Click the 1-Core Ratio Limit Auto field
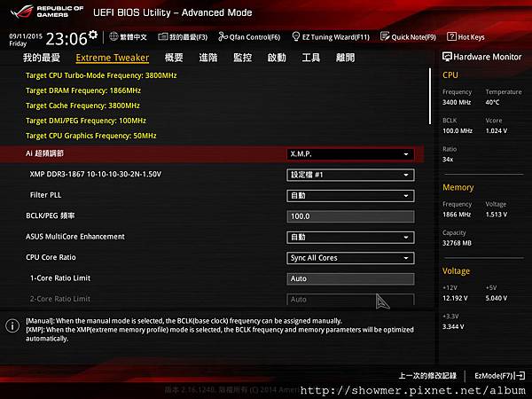532x399 pixels. click(350, 278)
